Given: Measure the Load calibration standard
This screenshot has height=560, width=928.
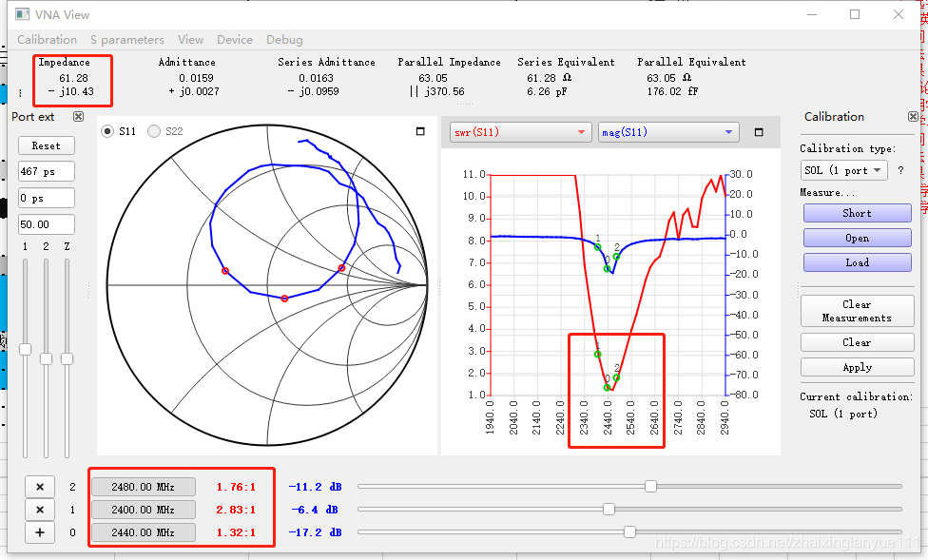Looking at the screenshot, I should 857,262.
